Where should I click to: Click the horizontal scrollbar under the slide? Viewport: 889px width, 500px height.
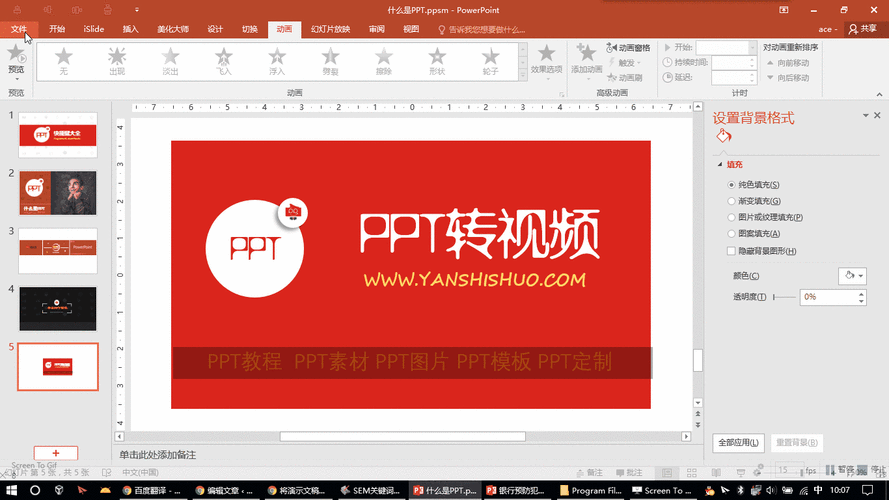[403, 437]
